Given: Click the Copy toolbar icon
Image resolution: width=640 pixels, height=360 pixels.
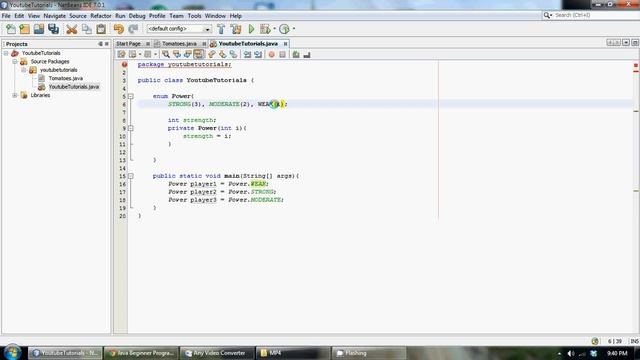Looking at the screenshot, I should (87, 29).
